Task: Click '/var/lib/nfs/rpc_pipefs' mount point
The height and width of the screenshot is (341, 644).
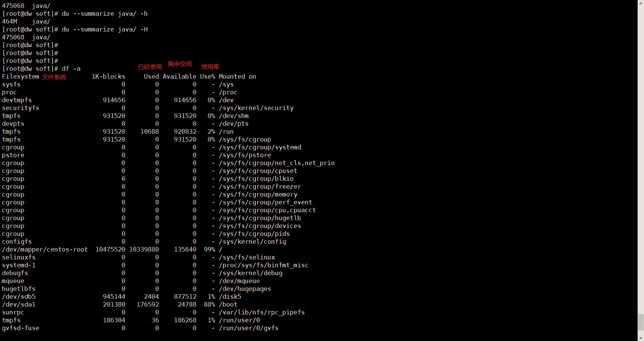Action: 262,312
